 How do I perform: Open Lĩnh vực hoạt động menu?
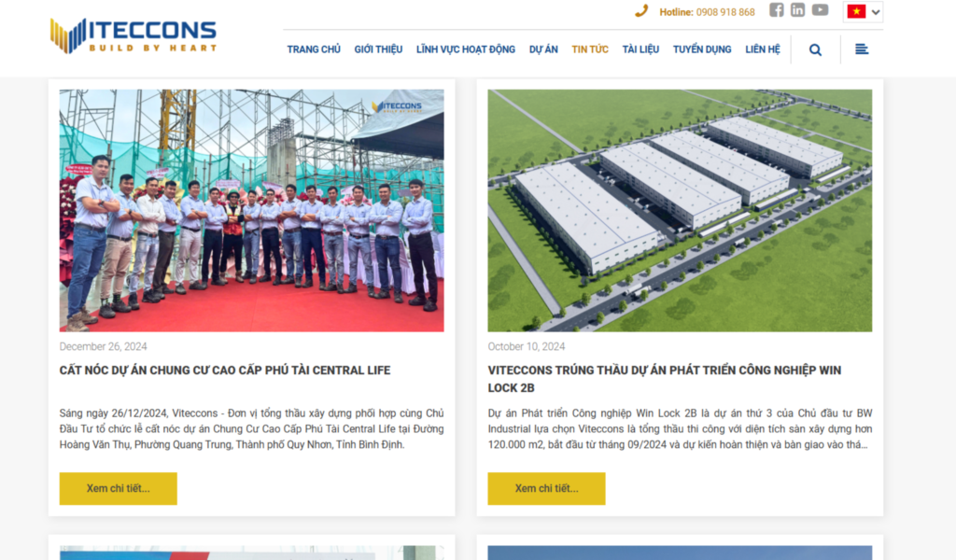[466, 49]
